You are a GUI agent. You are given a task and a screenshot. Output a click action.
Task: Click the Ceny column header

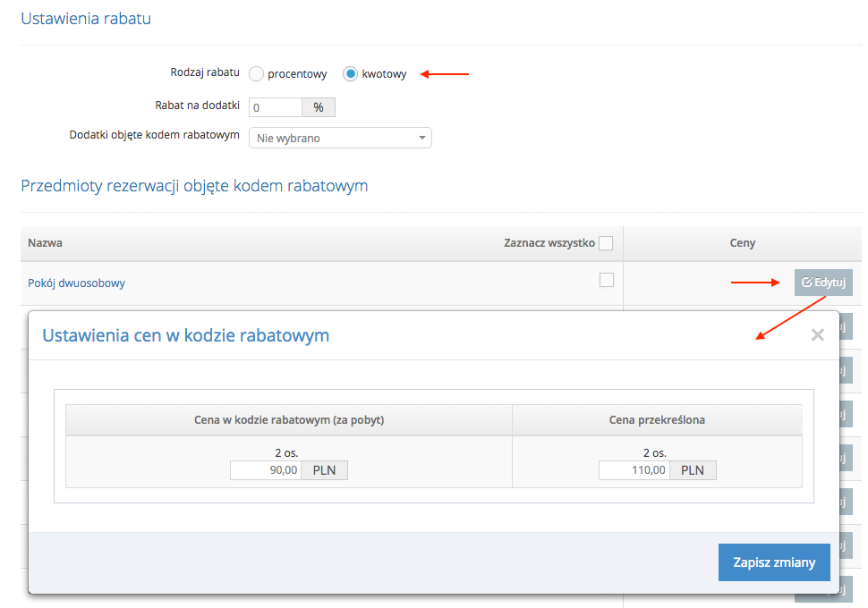pyautogui.click(x=743, y=243)
